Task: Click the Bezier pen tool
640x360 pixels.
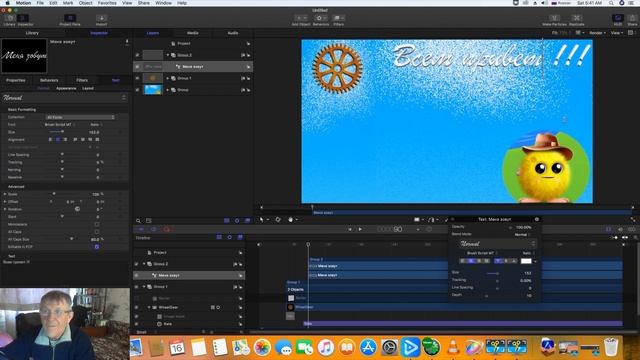Action: click(x=431, y=220)
